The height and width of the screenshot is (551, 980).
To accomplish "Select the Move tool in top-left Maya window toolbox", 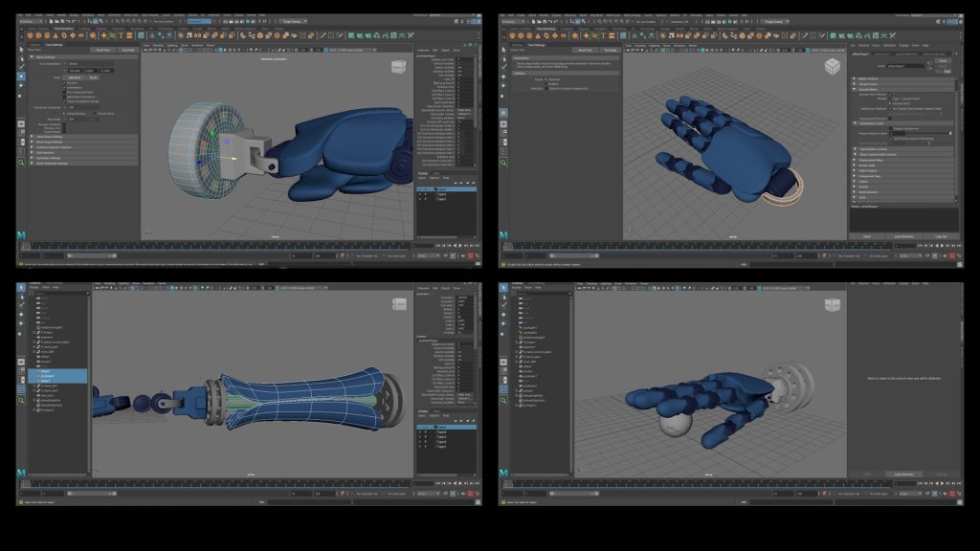I will point(21,77).
